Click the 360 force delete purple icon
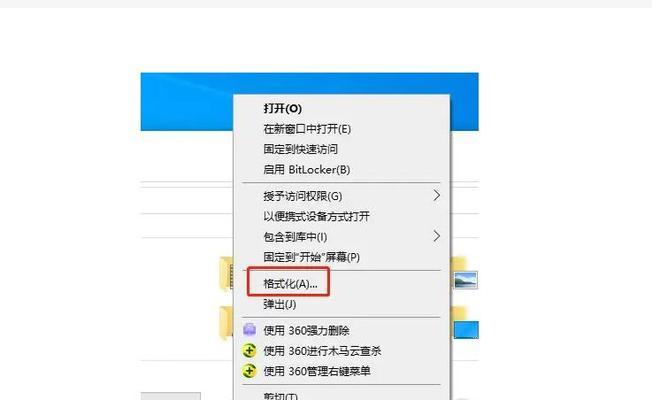Screen dimensions: 652x400 [x=249, y=330]
